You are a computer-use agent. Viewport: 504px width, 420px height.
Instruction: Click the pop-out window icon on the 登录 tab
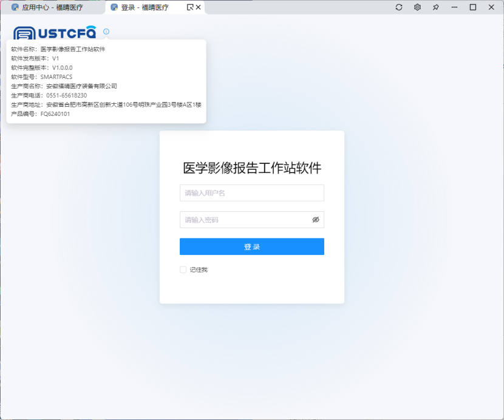coord(189,7)
